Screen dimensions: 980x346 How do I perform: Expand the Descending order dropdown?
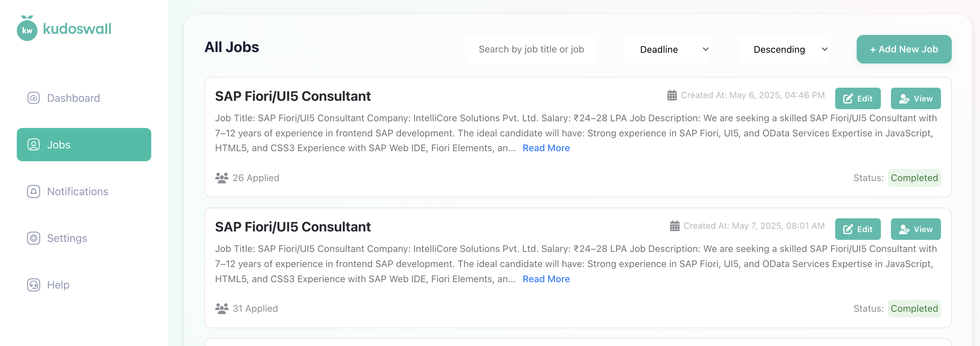tap(784, 49)
